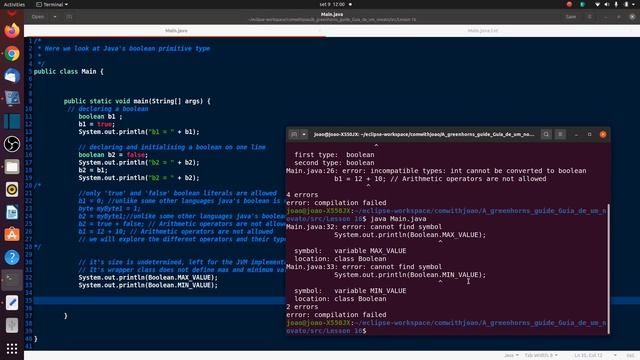Switch to the Main.java tab
The image size is (640, 360).
[176, 31]
